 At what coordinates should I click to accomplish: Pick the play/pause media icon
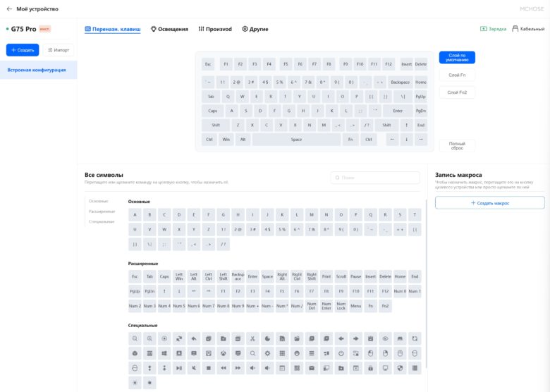[x=179, y=368]
